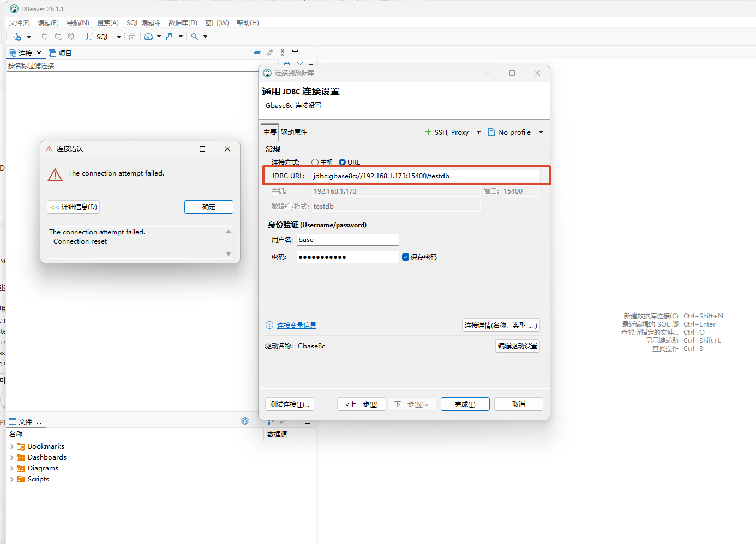Expand the Diagrams tree node
The height and width of the screenshot is (544, 756).
tap(11, 468)
